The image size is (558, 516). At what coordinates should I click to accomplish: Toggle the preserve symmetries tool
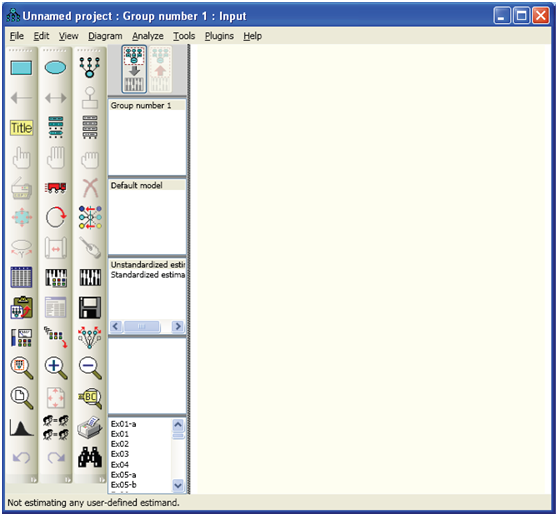90,337
